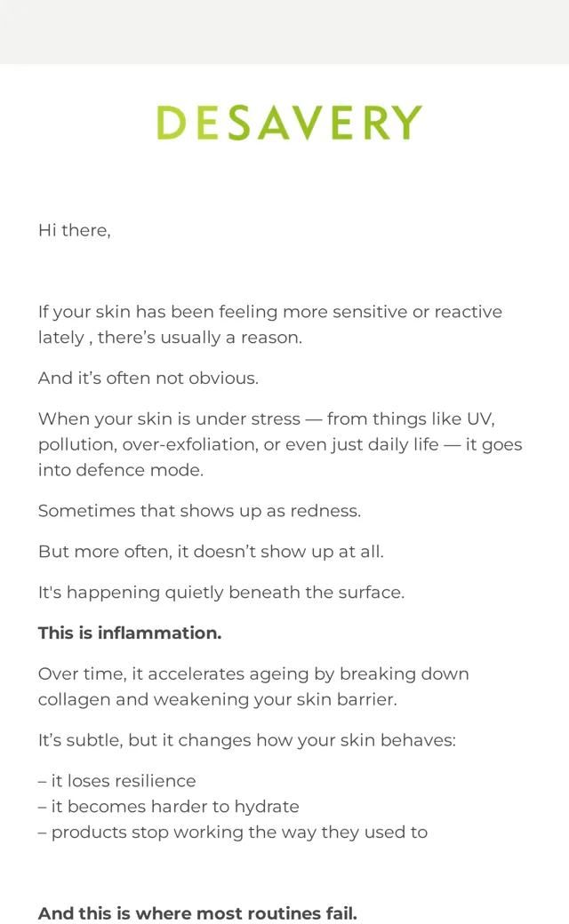Click the 'Over time, it accelerates ageing' paragraph

point(253,686)
